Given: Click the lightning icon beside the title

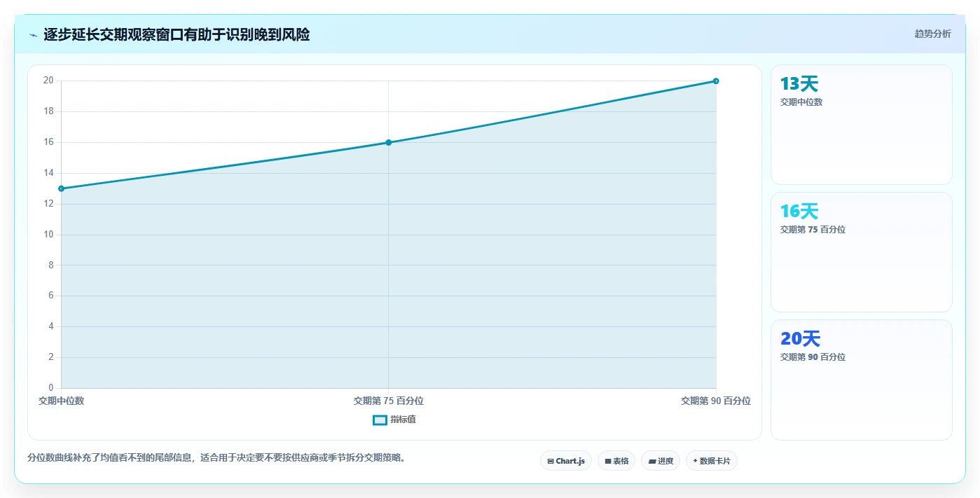Looking at the screenshot, I should tap(33, 34).
